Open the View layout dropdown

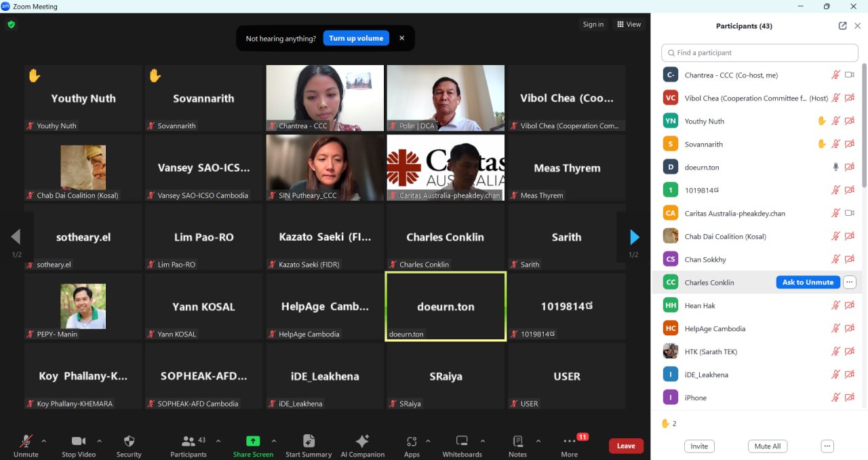click(629, 24)
